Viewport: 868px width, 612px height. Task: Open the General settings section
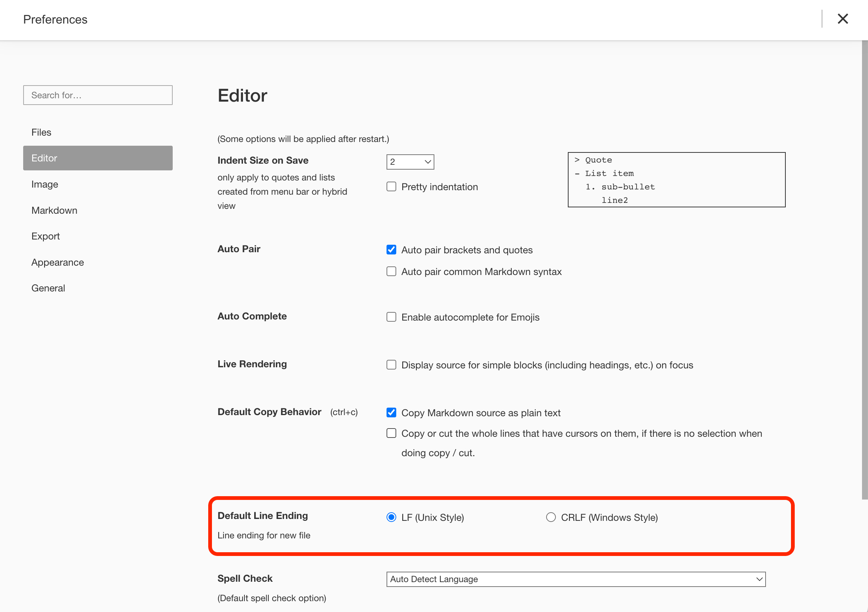click(48, 288)
